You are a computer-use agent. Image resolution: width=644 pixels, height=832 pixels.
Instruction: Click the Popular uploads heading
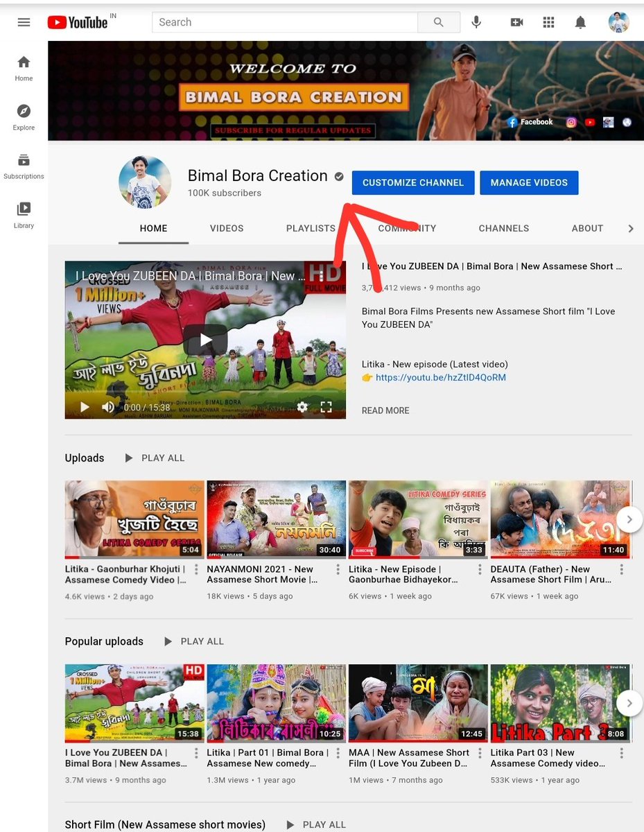(104, 642)
